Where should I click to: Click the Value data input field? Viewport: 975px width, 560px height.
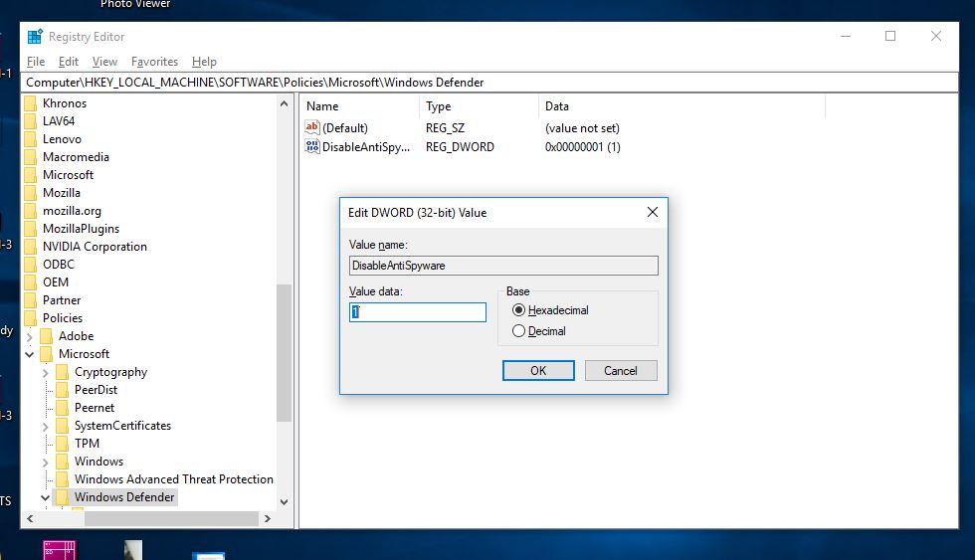(418, 312)
